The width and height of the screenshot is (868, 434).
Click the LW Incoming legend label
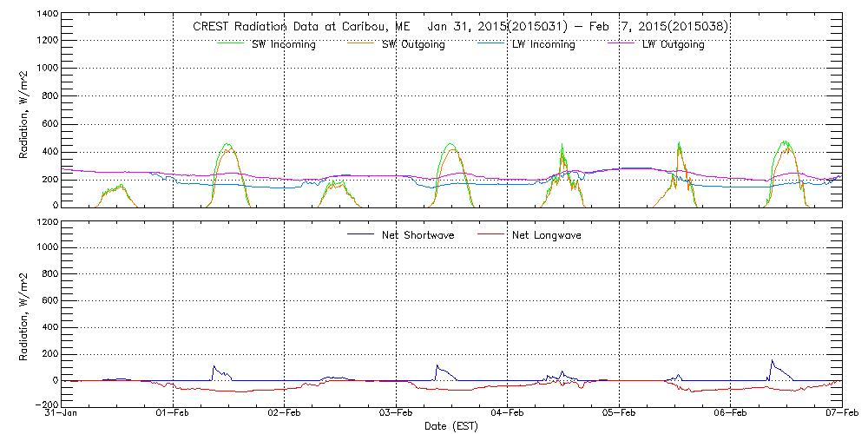543,45
